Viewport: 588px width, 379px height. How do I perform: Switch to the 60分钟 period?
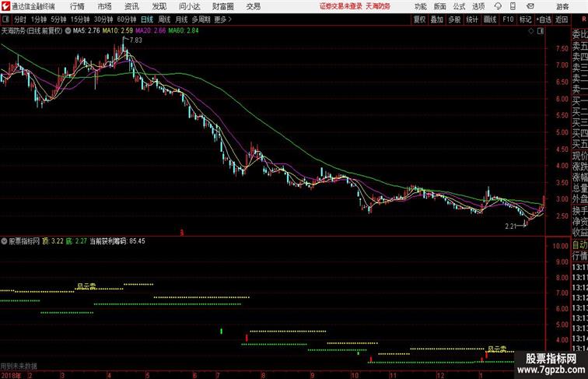pos(127,19)
